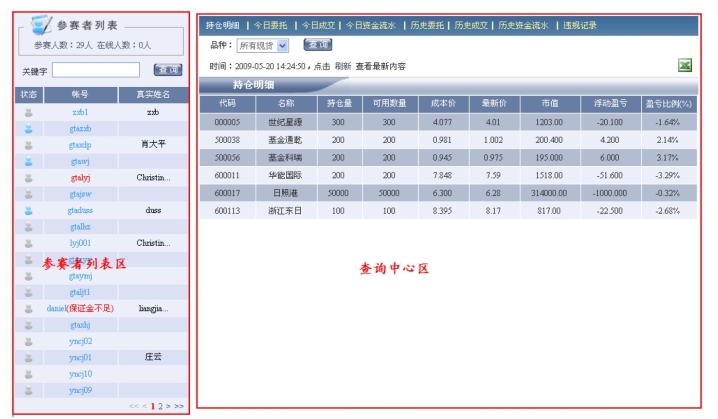This screenshot has height=419, width=718.
Task: Select the 浙江东日 name cell
Action: pyautogui.click(x=286, y=211)
